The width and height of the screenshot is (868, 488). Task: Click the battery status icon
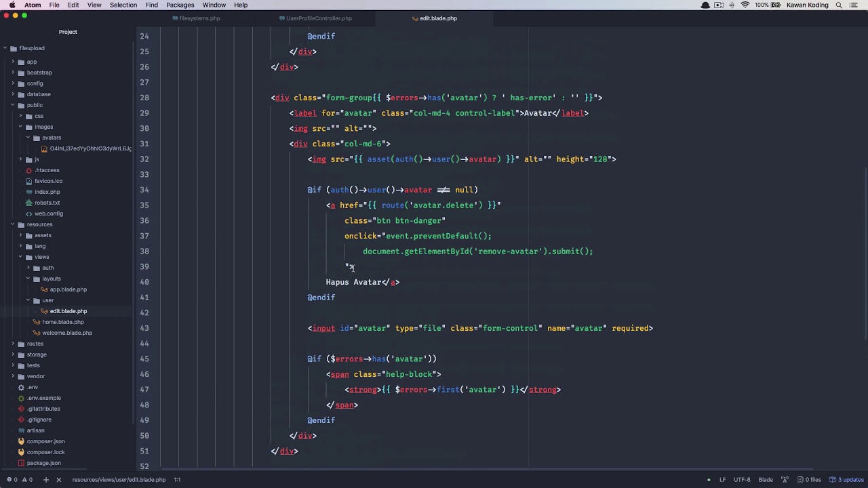click(x=777, y=5)
